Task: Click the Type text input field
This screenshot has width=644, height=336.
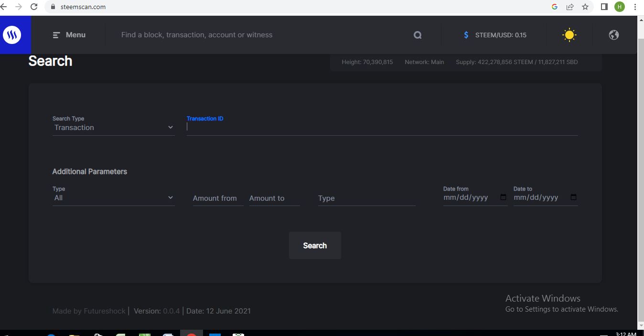Action: coord(366,198)
